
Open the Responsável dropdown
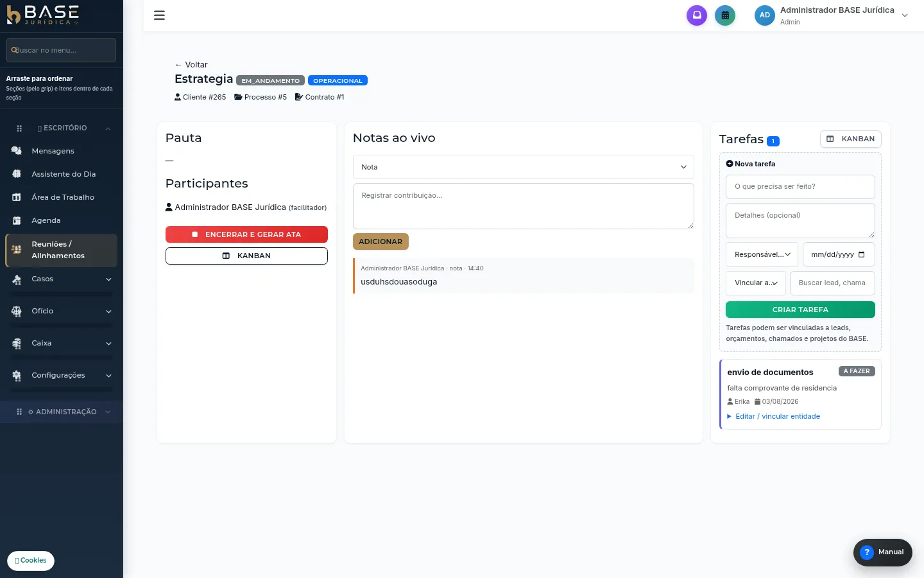762,254
